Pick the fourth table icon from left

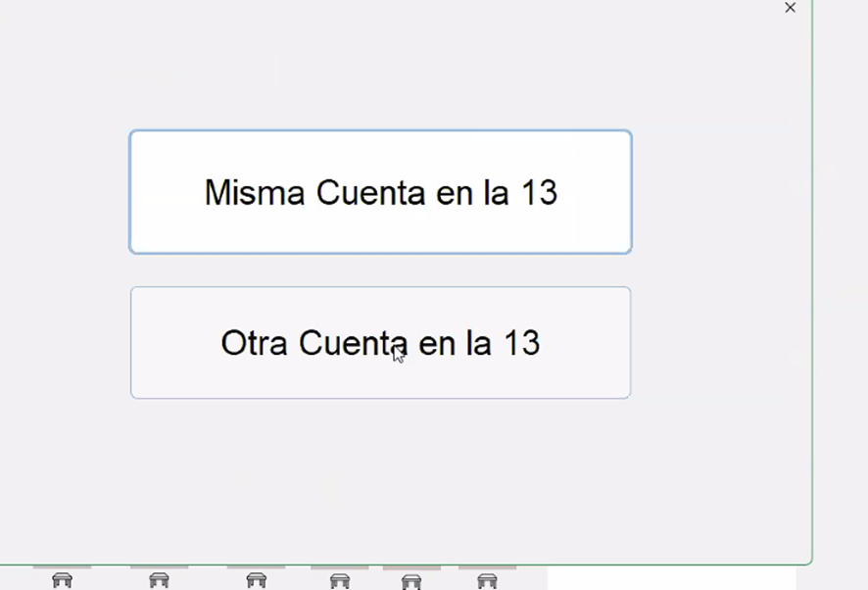340,581
